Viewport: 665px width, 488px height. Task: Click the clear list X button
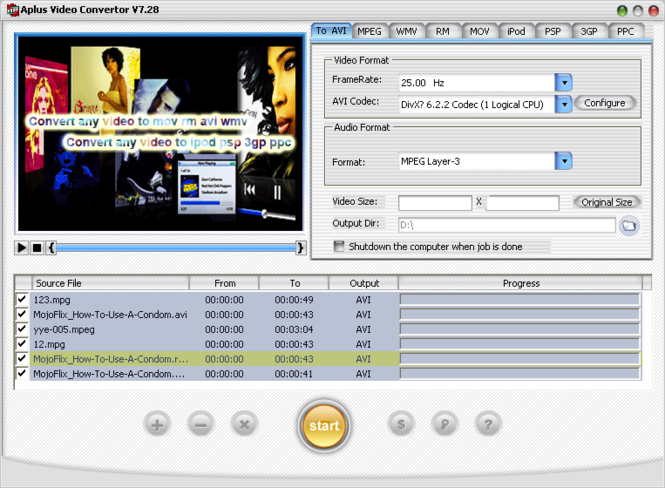[x=244, y=424]
